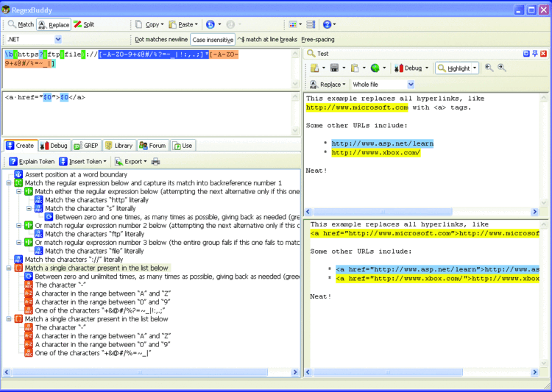Pin the Test panel with pushpin icon
This screenshot has width=552, height=392.
coord(535,54)
